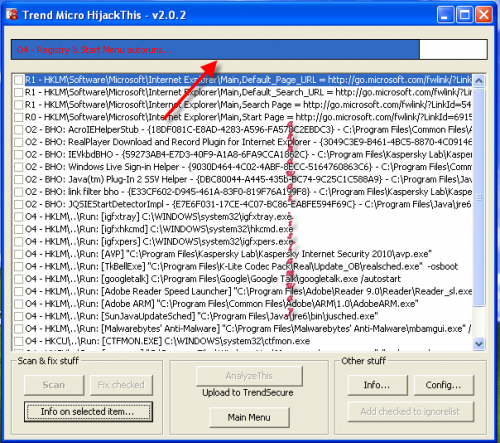Screen dimensions: 500x443
Task: Tick the link filter bho checkbox
Action: (19, 192)
